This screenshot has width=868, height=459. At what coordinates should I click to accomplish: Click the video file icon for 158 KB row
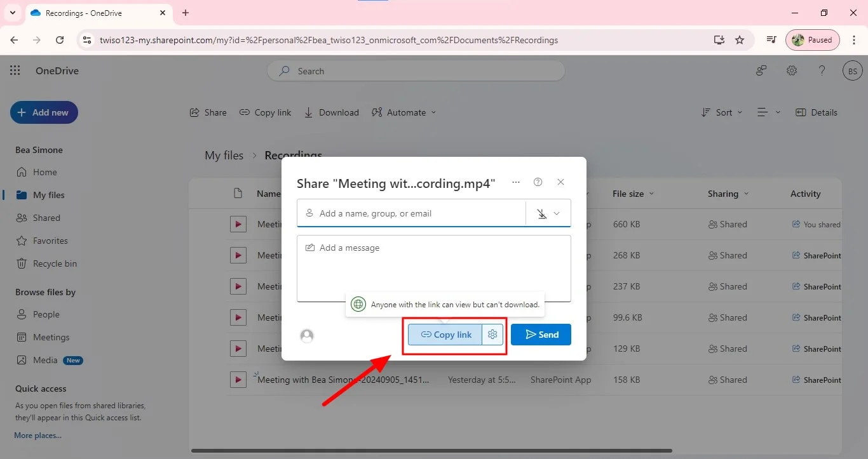[x=238, y=380]
